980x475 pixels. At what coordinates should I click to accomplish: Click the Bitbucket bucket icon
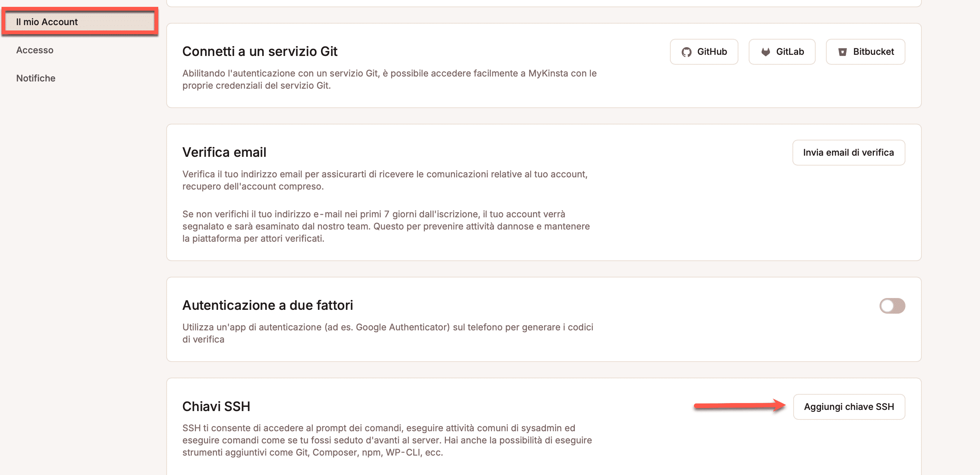pyautogui.click(x=843, y=52)
